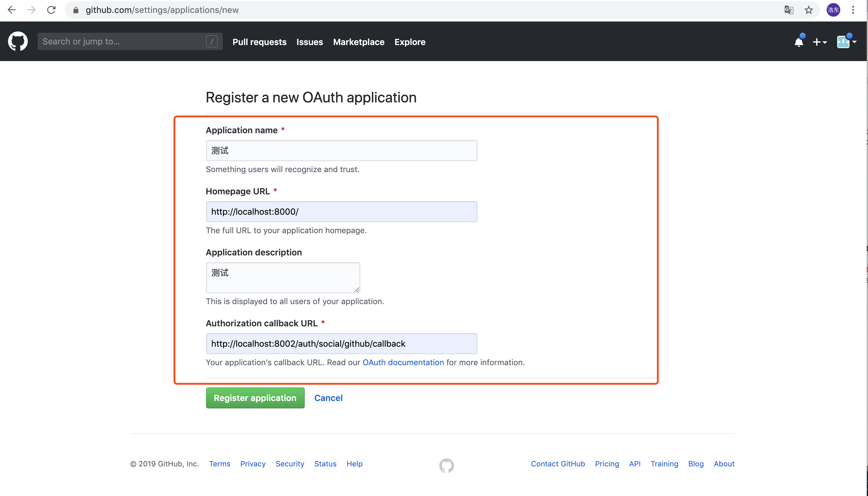Image resolution: width=868 pixels, height=496 pixels.
Task: Open Chrome's three-dot menu
Action: tap(853, 10)
